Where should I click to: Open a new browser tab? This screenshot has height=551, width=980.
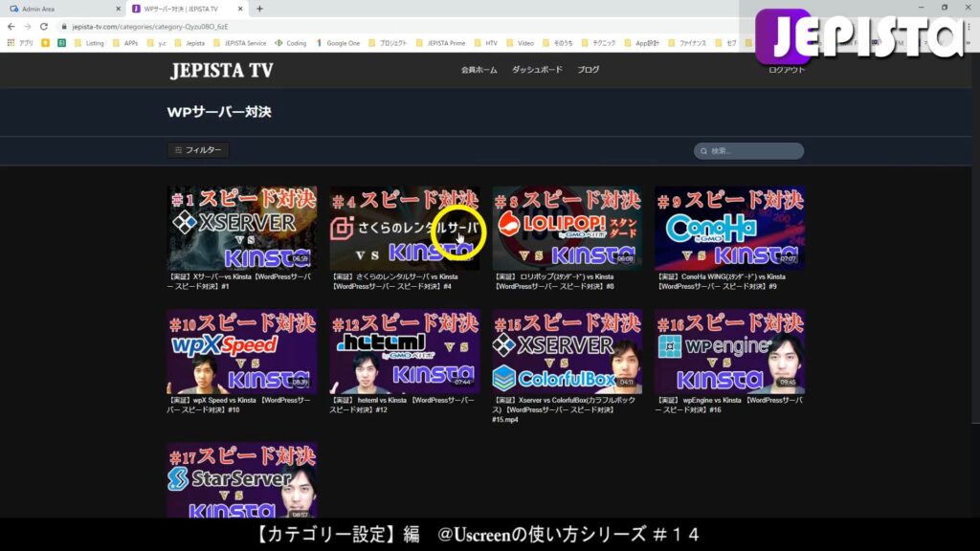(x=259, y=9)
